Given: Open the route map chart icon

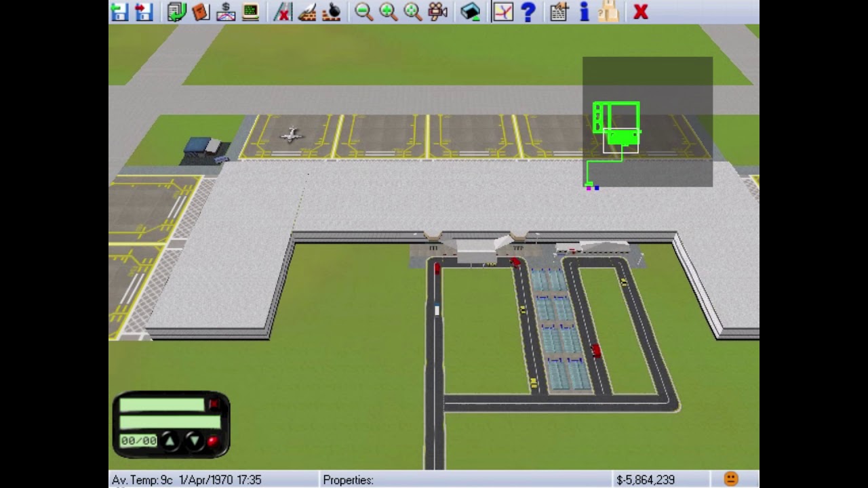Looking at the screenshot, I should click(x=503, y=12).
